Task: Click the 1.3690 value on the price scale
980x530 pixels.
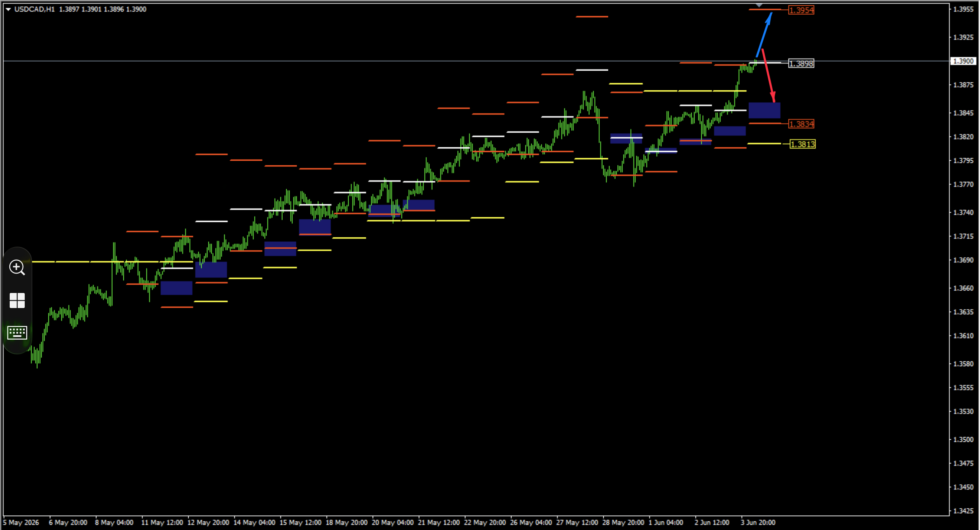Action: (x=963, y=260)
